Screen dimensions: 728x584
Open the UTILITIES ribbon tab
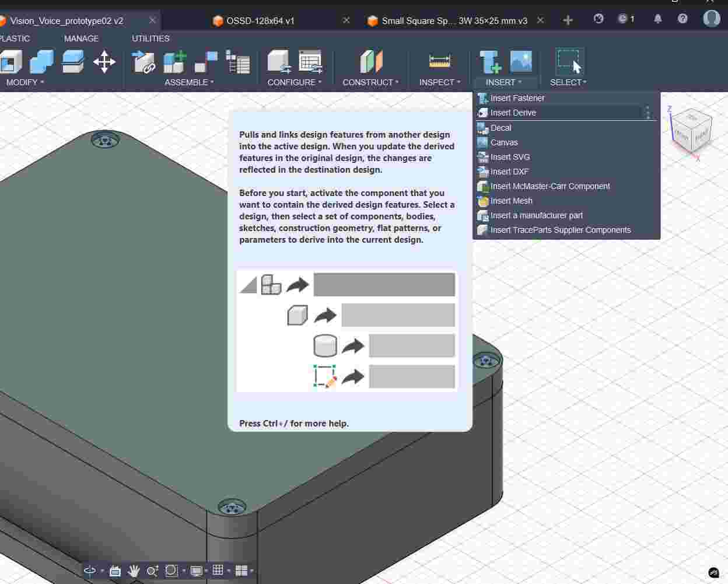[x=150, y=39]
